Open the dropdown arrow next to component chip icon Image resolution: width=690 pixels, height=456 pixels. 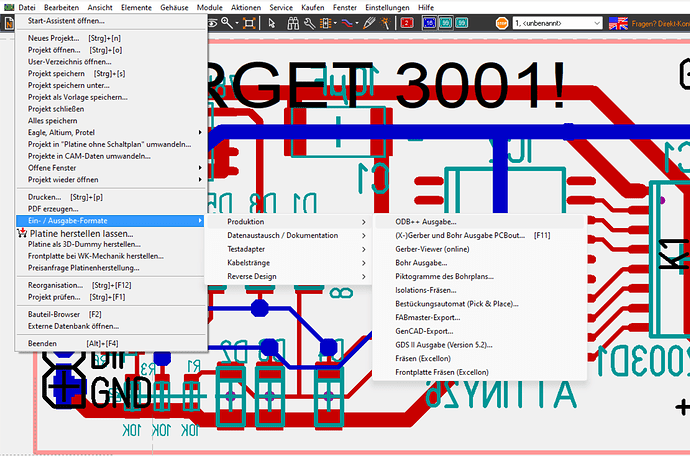tap(336, 23)
